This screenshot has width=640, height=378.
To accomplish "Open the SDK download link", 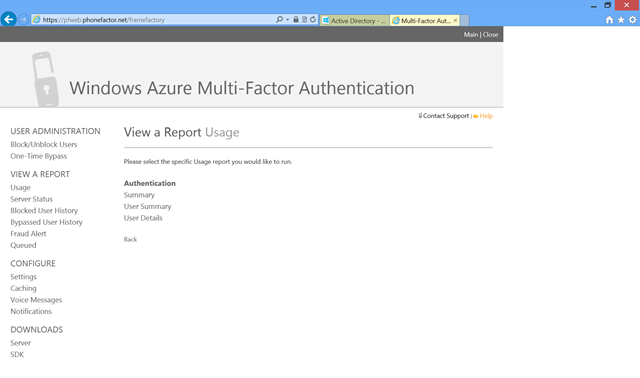I will tap(17, 354).
